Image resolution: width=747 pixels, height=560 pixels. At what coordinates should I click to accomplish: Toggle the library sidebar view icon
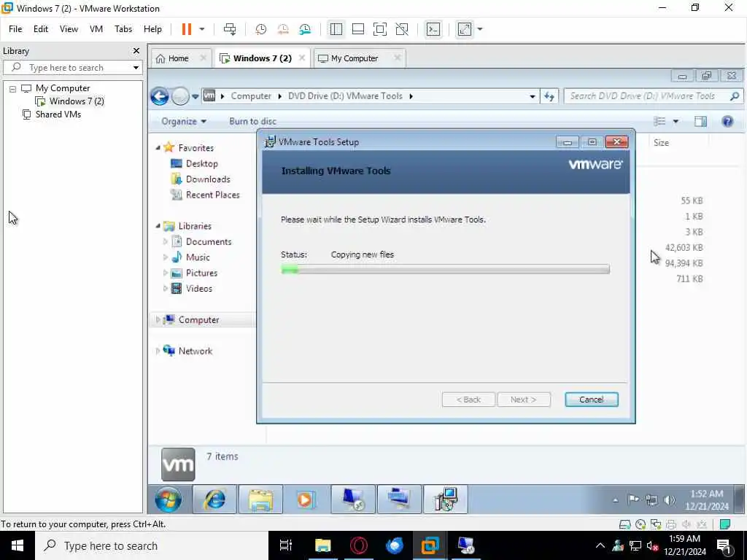336,29
